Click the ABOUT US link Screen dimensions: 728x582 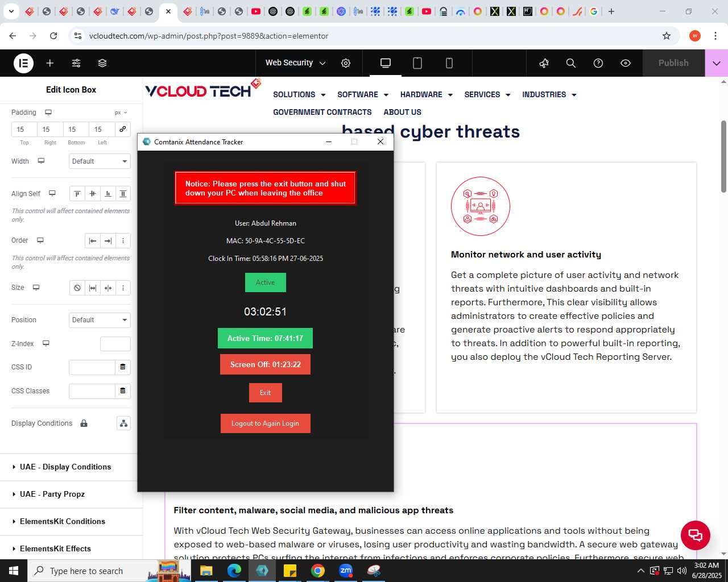402,112
